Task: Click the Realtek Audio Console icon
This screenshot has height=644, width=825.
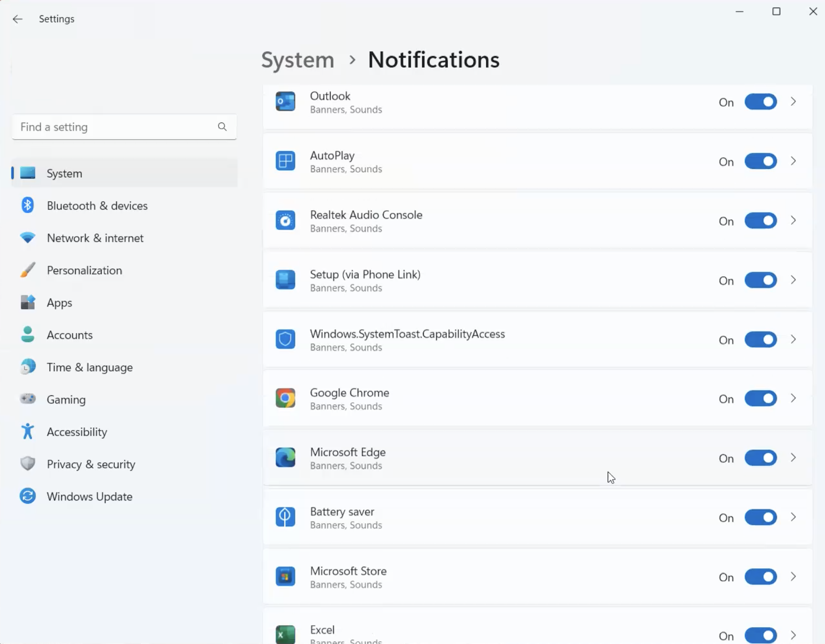Action: [285, 220]
